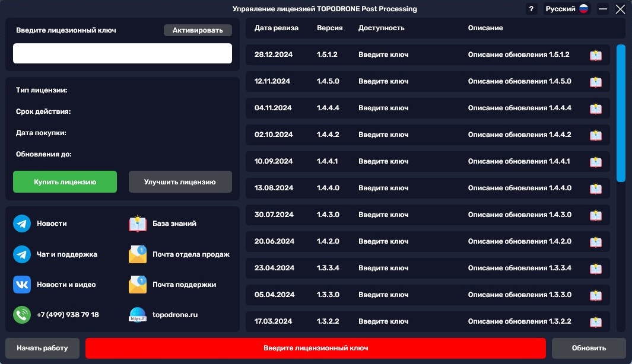Click Описание обновления 1.4.3.0 text
The width and height of the screenshot is (632, 364).
pyautogui.click(x=520, y=215)
